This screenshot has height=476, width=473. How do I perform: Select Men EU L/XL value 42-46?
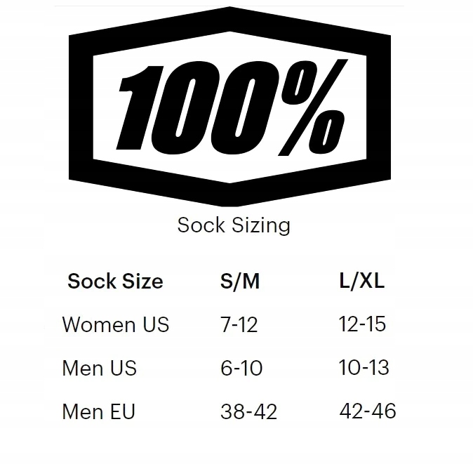(368, 411)
